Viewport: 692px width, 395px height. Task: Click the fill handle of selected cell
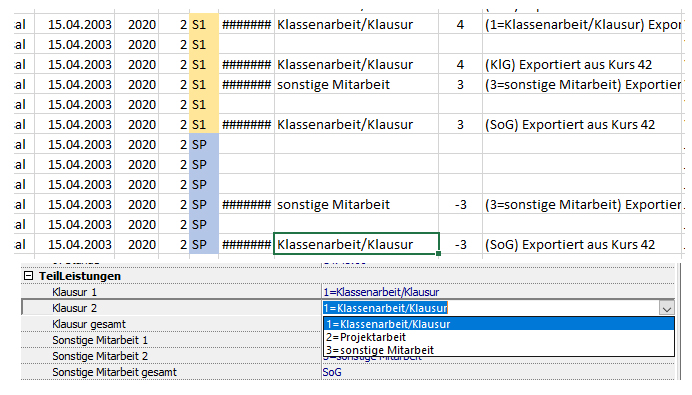coord(438,254)
